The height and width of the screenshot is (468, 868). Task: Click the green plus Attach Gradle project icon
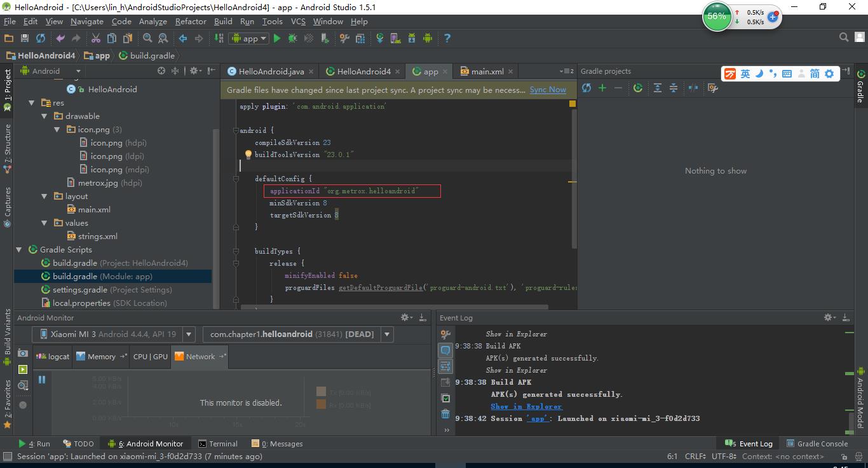pyautogui.click(x=602, y=88)
